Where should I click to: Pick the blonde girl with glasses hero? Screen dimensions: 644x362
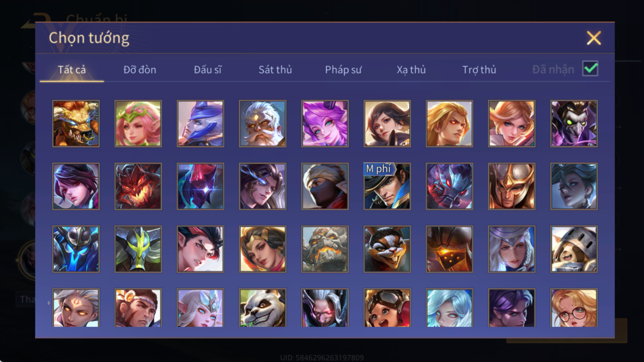point(574,308)
